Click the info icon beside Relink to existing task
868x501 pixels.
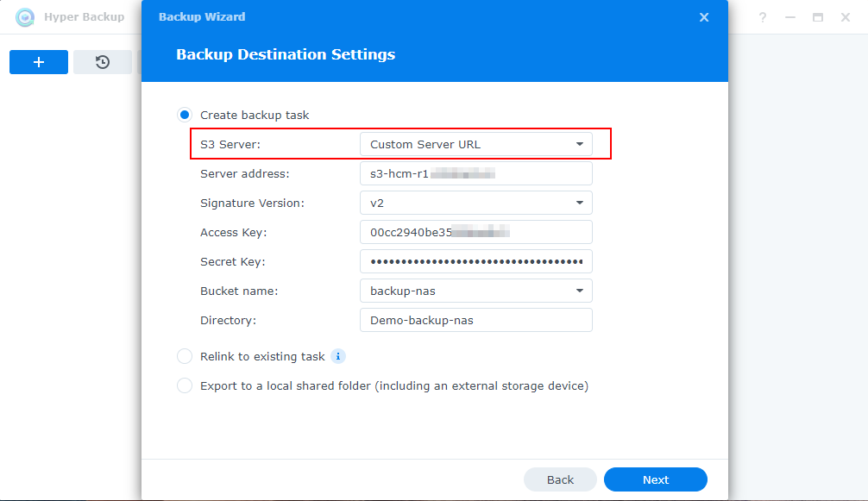pos(338,356)
